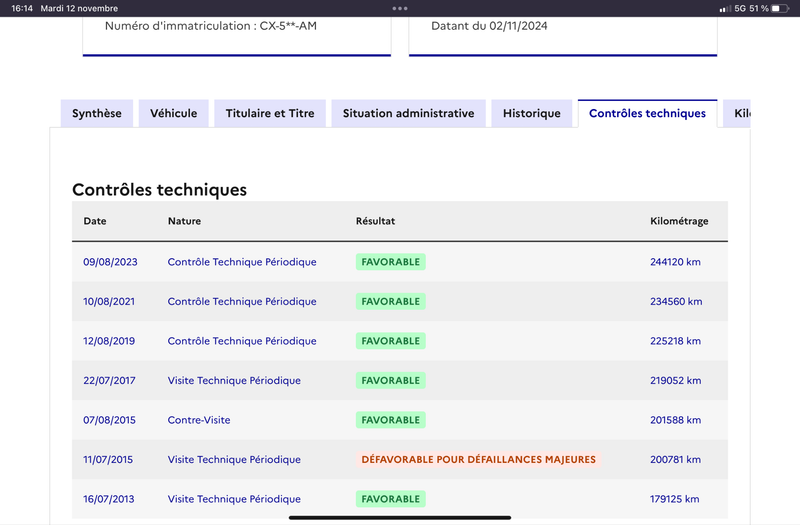
Task: Click Visite Technique Périodique for 11/07/2015
Action: coord(234,460)
